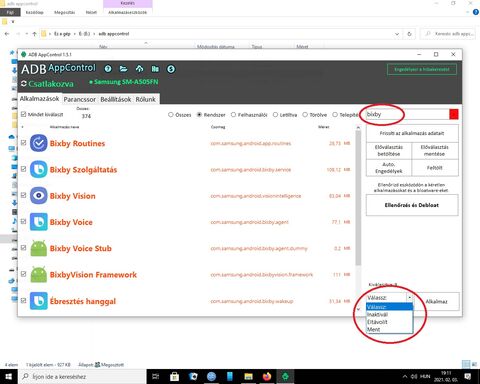Click the Ébresztés hanggal app icon
This screenshot has height=384, width=480.
(x=39, y=301)
